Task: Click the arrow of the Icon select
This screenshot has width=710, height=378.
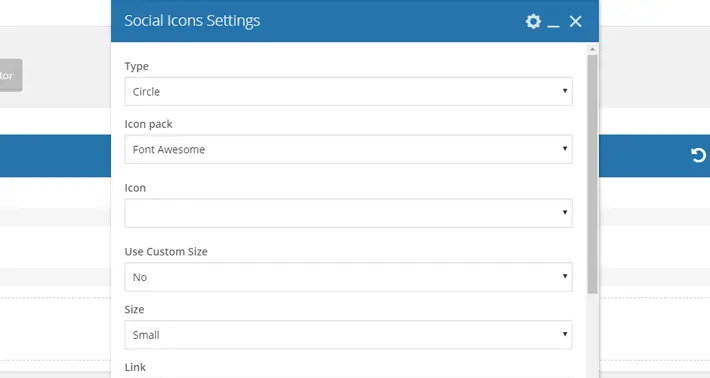Action: [565, 212]
